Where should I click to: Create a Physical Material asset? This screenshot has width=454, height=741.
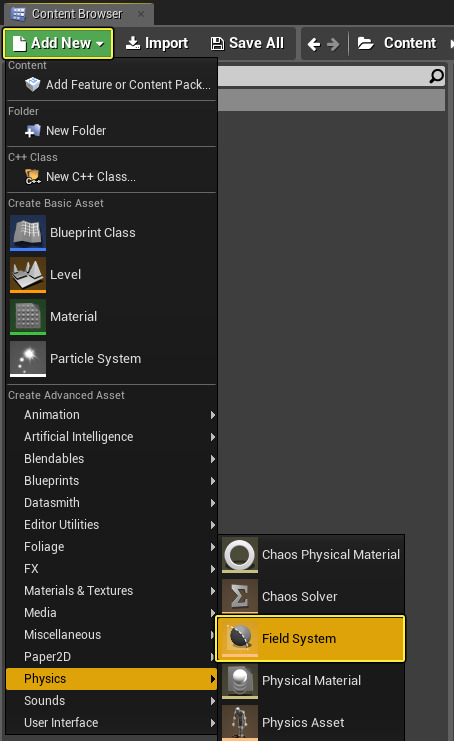point(311,681)
